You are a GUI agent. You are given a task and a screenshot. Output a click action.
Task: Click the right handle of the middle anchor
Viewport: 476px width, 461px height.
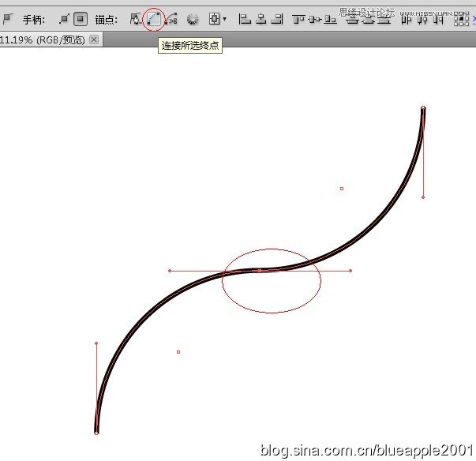coord(350,271)
